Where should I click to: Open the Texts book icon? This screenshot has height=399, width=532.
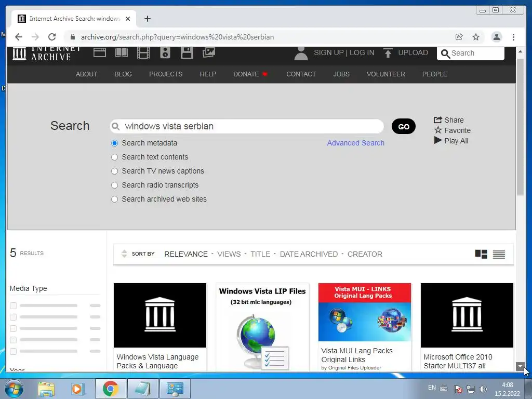(122, 52)
